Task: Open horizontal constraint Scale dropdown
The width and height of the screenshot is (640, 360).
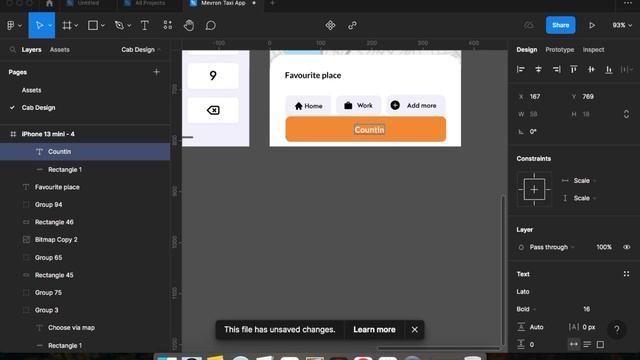Action: [584, 181]
